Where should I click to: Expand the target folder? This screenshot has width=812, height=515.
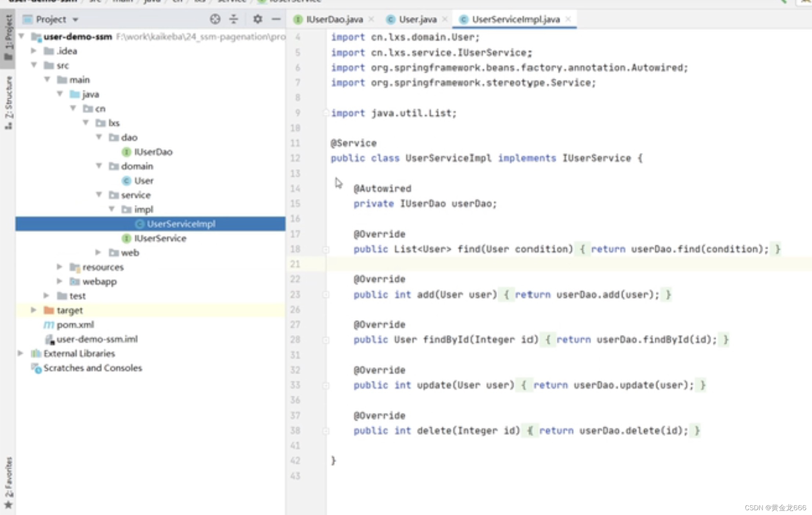point(33,310)
